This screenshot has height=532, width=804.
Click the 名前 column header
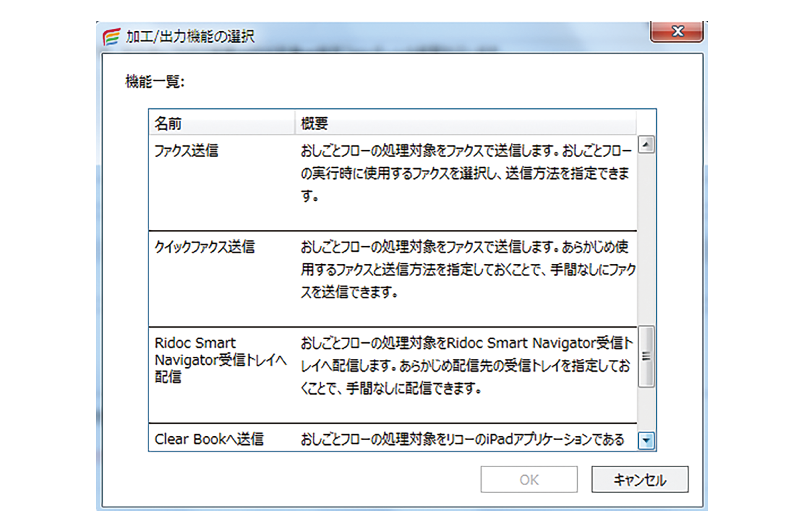pos(221,123)
